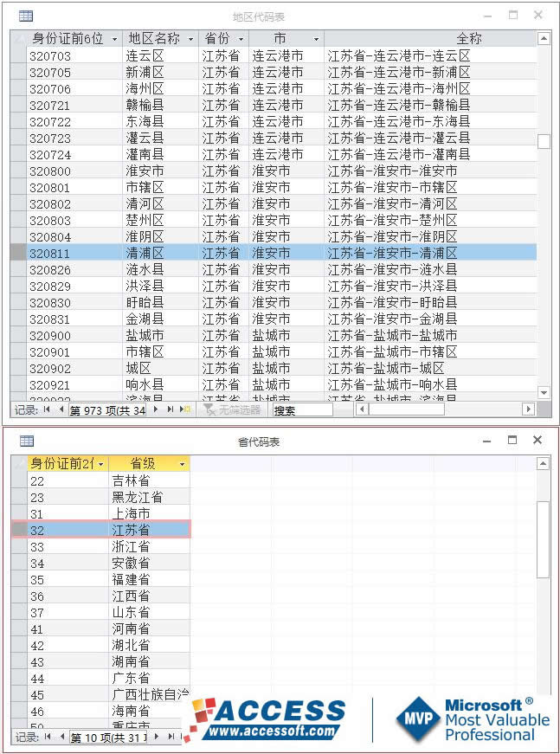
Task: Open 地区名称 column filter dropdown
Action: (191, 39)
